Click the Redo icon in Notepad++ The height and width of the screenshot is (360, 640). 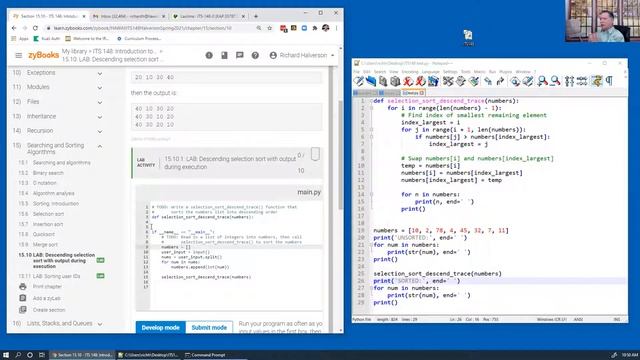pyautogui.click(x=500, y=81)
